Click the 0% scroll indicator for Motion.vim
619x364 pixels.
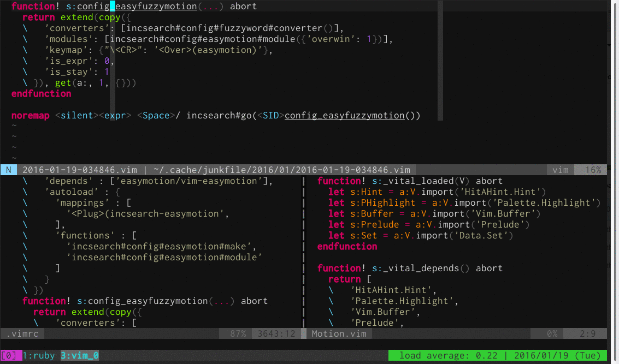click(x=552, y=333)
